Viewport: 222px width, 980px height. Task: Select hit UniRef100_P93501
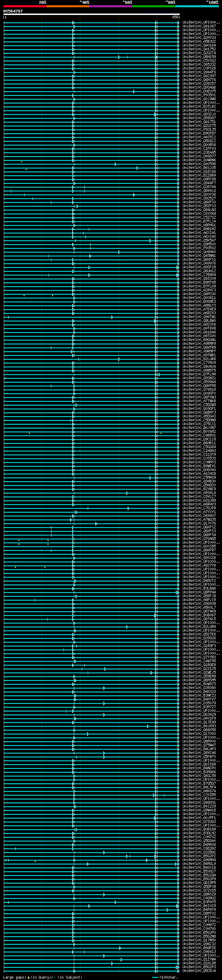click(199, 95)
